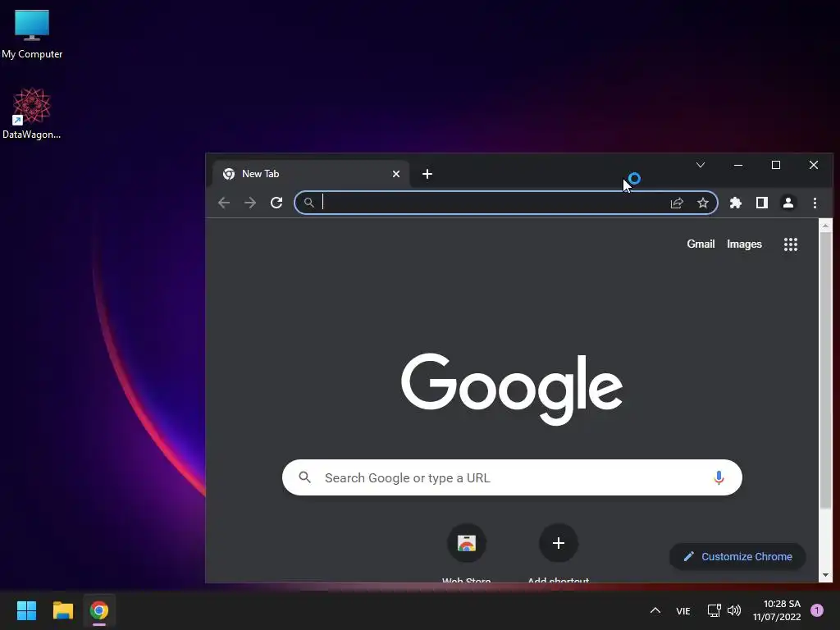Open the My Computer desktop icon
This screenshot has width=840, height=630.
pyautogui.click(x=32, y=34)
